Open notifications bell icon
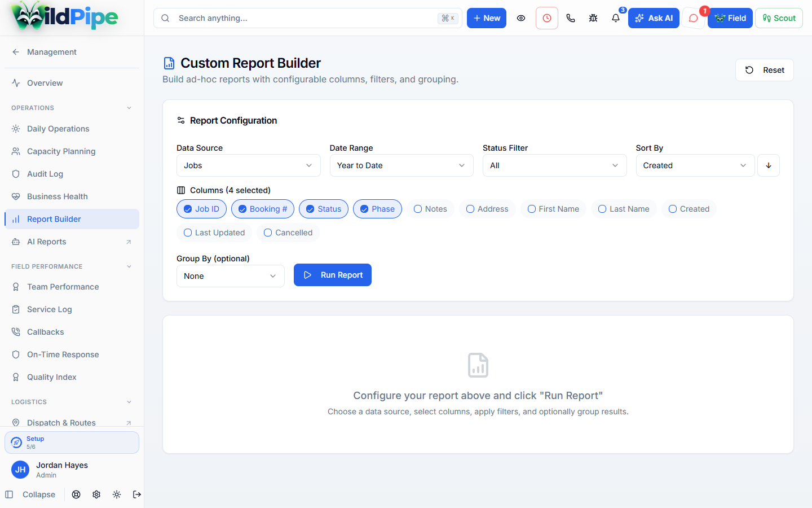812x508 pixels. click(616, 18)
